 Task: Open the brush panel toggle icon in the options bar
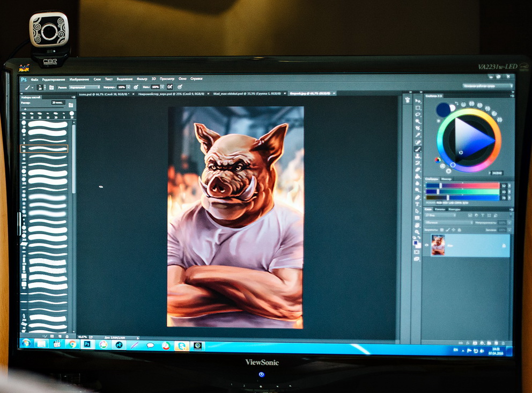click(51, 88)
